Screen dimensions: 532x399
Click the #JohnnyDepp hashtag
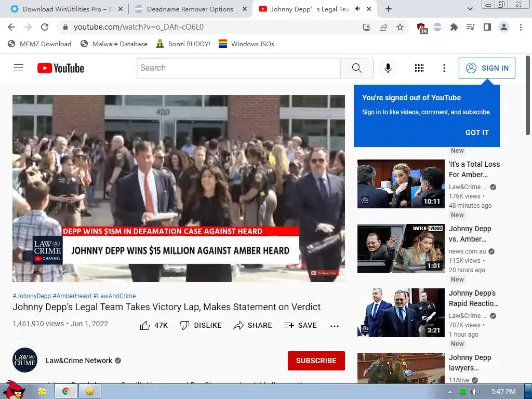click(32, 296)
